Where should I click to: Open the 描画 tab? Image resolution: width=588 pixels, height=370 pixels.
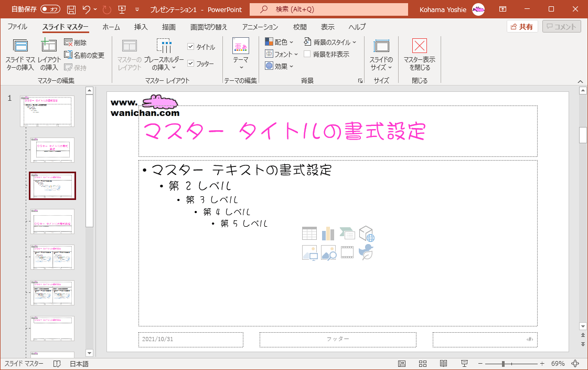tap(168, 27)
